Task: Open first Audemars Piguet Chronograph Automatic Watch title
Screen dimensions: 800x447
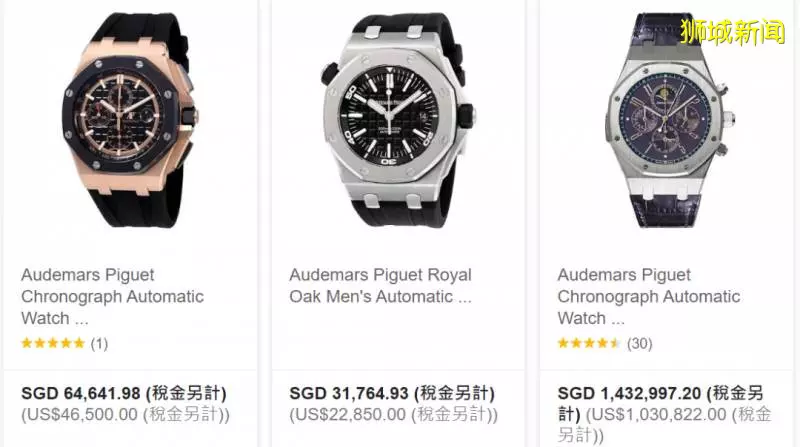Action: 112,296
